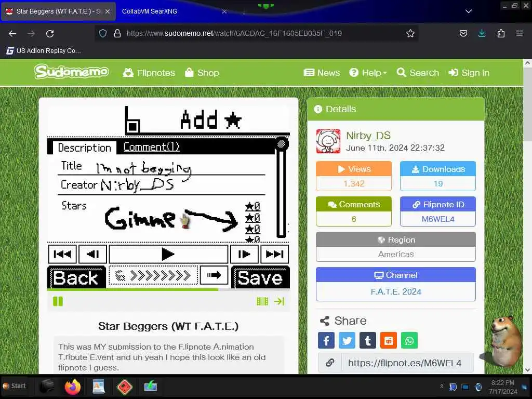Click the red diamond taskbar icon
The width and height of the screenshot is (532, 399).
(x=125, y=387)
